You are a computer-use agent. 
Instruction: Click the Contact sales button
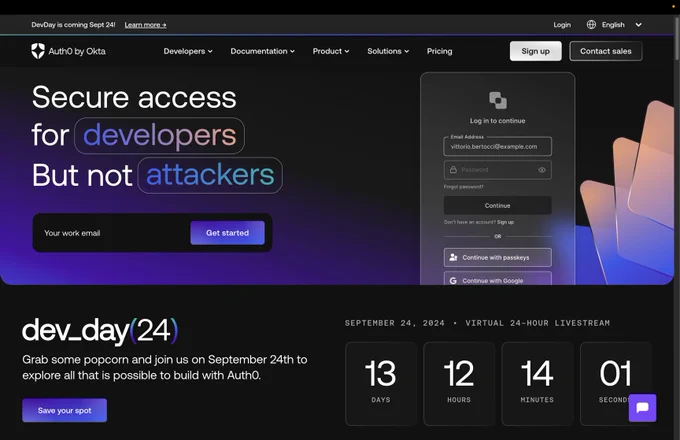tap(606, 51)
